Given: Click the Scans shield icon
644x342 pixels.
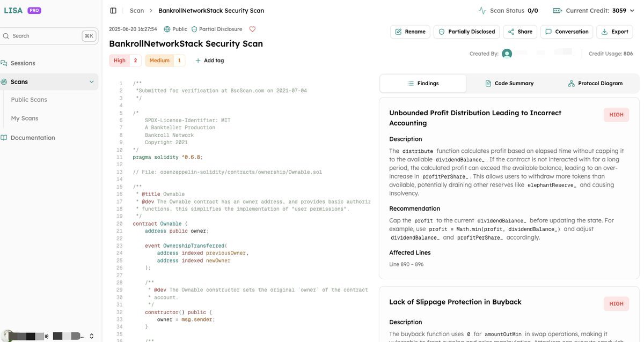Looking at the screenshot, I should click(4, 82).
